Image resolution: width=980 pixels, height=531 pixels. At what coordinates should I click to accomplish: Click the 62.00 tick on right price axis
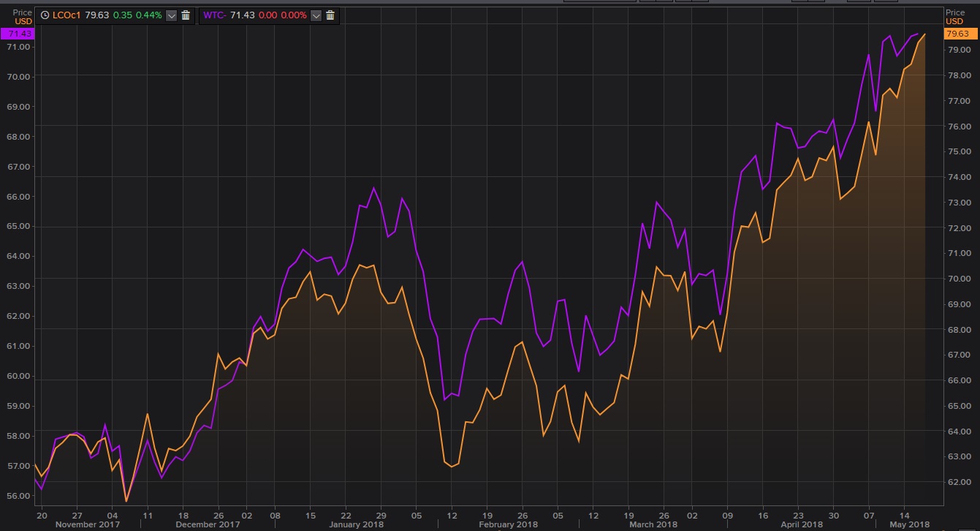coord(960,482)
